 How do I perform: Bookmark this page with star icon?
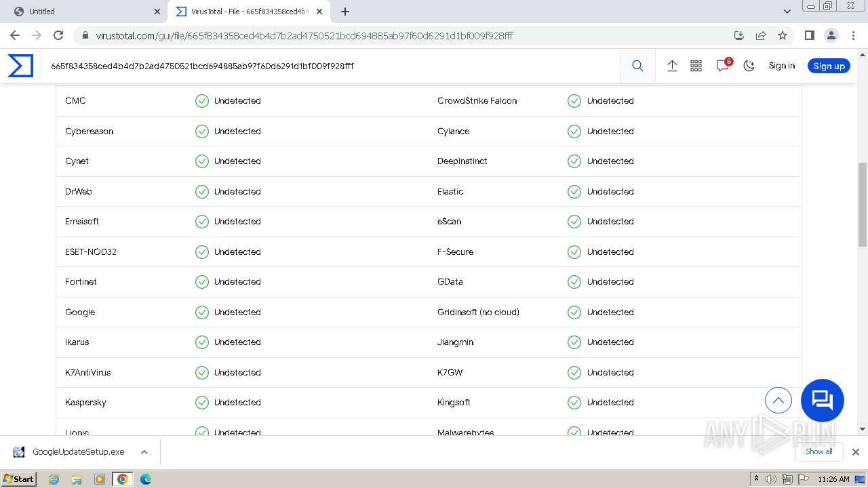(x=783, y=35)
